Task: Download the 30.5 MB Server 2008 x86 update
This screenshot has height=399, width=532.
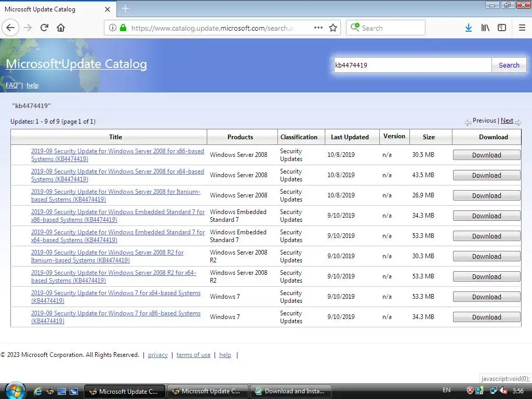Action: [486, 155]
